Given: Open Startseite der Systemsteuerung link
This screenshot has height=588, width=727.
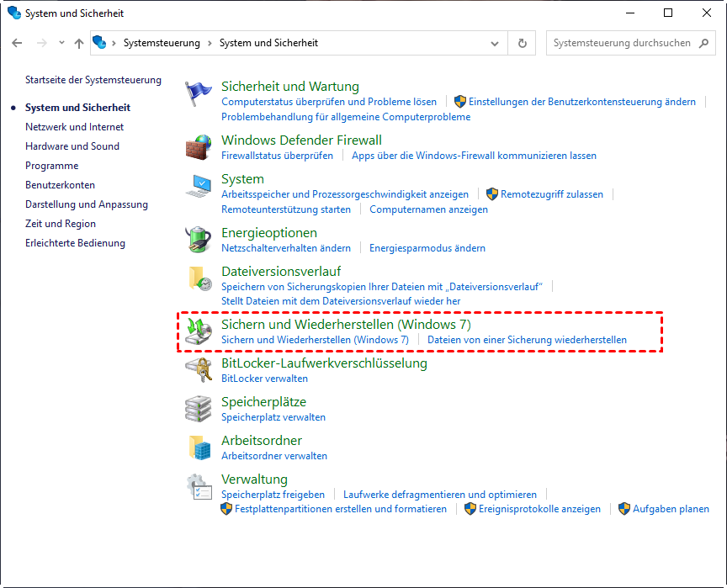Looking at the screenshot, I should tap(93, 80).
